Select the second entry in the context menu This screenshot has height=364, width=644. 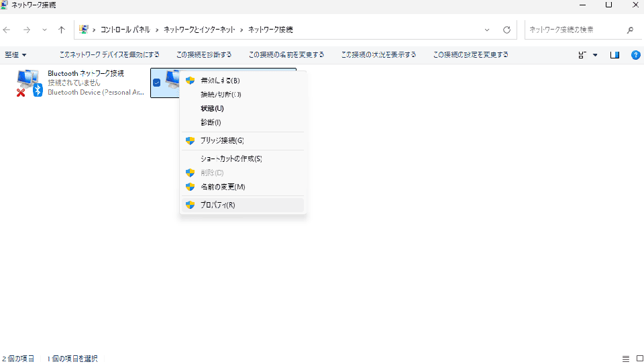click(x=243, y=95)
